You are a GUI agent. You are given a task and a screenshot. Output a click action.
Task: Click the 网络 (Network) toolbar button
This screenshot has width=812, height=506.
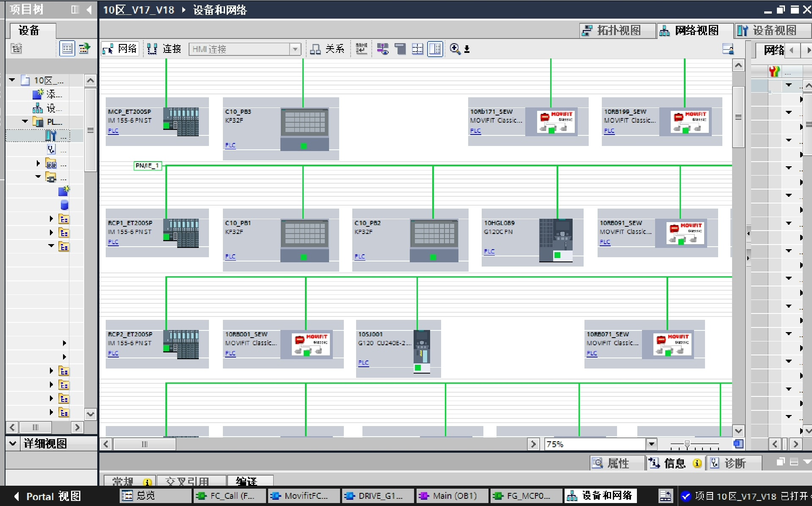pos(120,49)
